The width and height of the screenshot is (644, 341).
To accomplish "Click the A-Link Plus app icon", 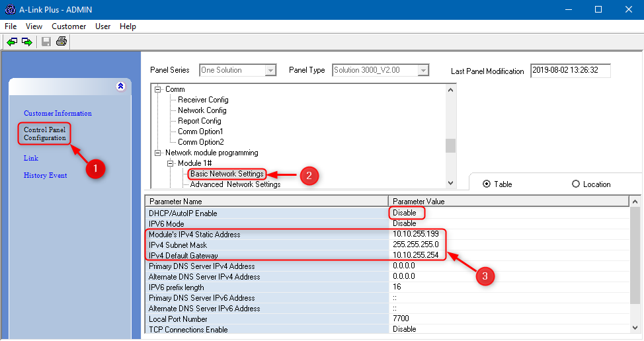I will coord(11,9).
